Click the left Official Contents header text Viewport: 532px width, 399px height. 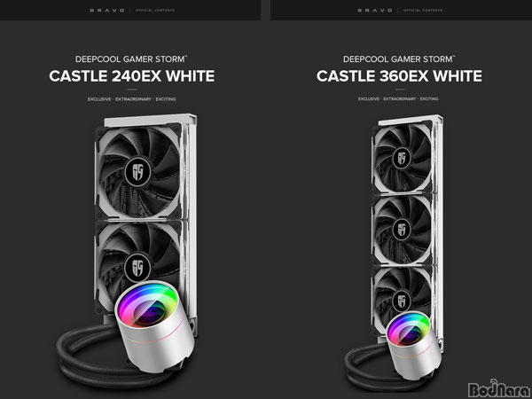click(155, 11)
